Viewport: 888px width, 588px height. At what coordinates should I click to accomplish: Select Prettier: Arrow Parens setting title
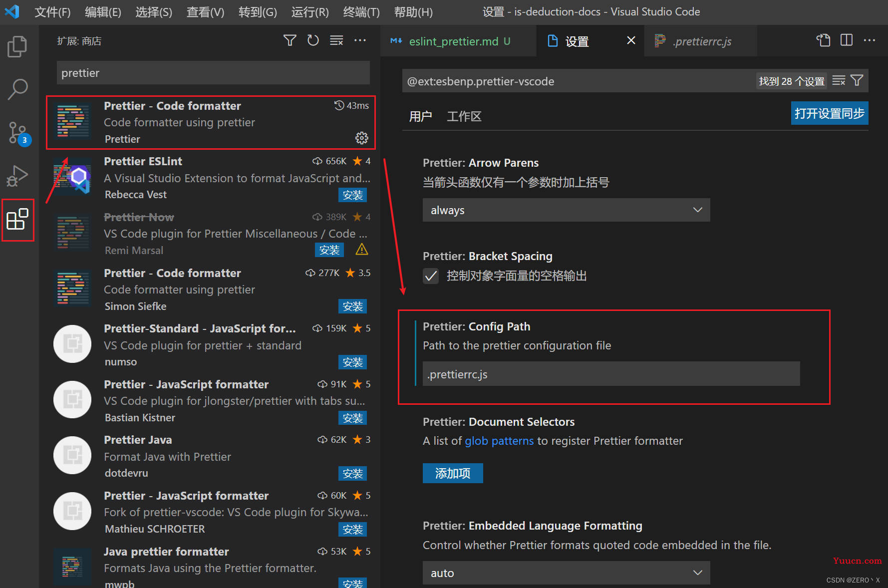point(481,163)
